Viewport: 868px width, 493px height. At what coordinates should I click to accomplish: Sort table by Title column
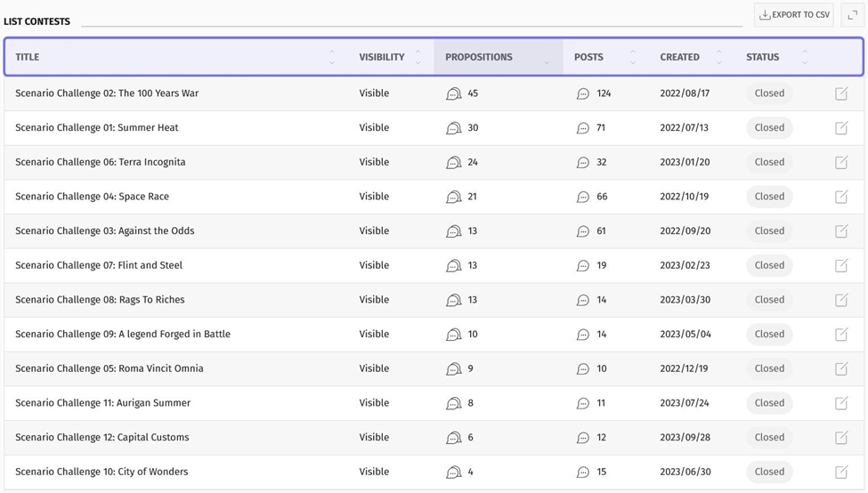[x=28, y=57]
